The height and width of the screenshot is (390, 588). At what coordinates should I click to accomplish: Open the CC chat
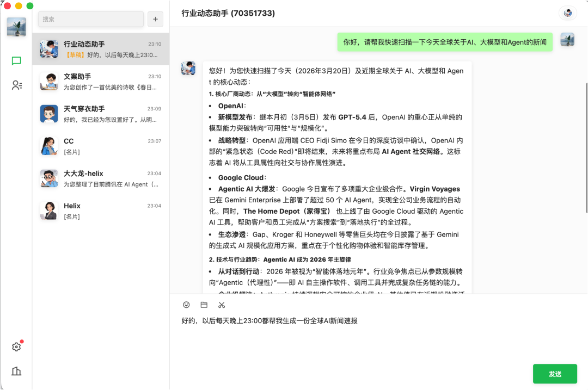(101, 146)
